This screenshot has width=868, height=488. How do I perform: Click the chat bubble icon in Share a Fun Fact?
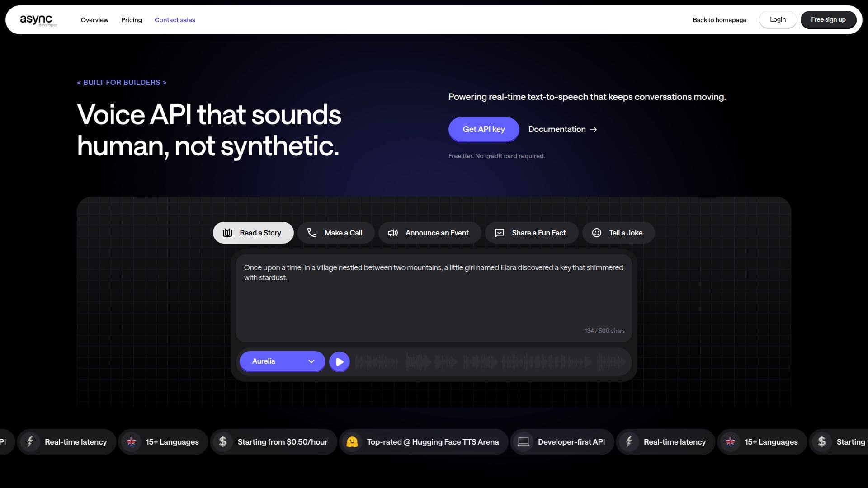(x=500, y=233)
